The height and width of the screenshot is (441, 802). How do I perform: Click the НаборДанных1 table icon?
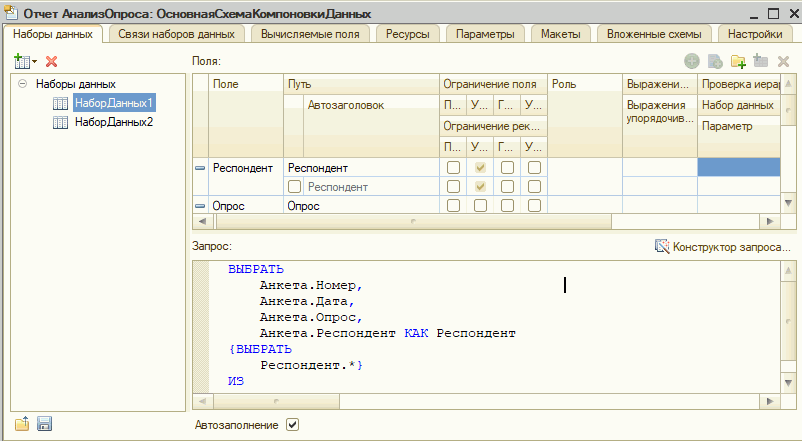[60, 103]
